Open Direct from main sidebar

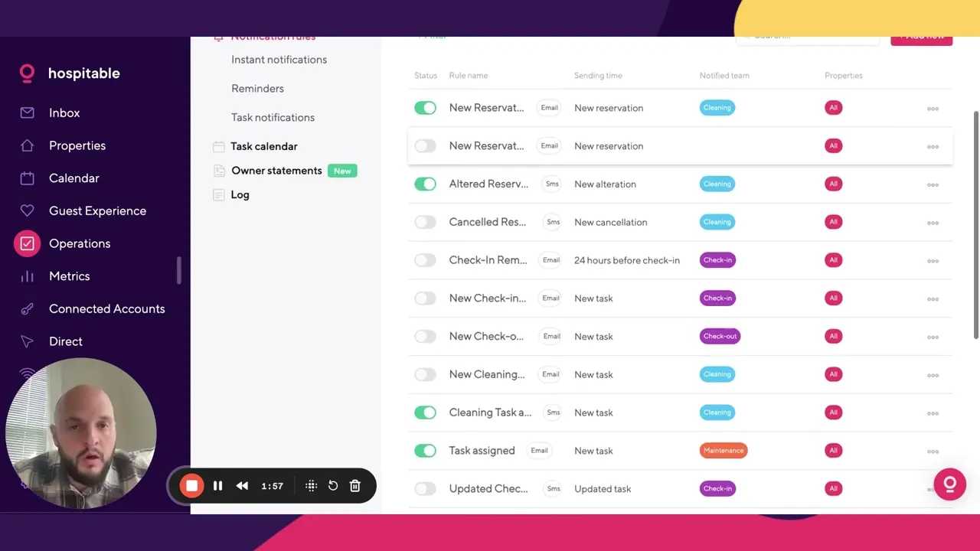[x=66, y=341]
